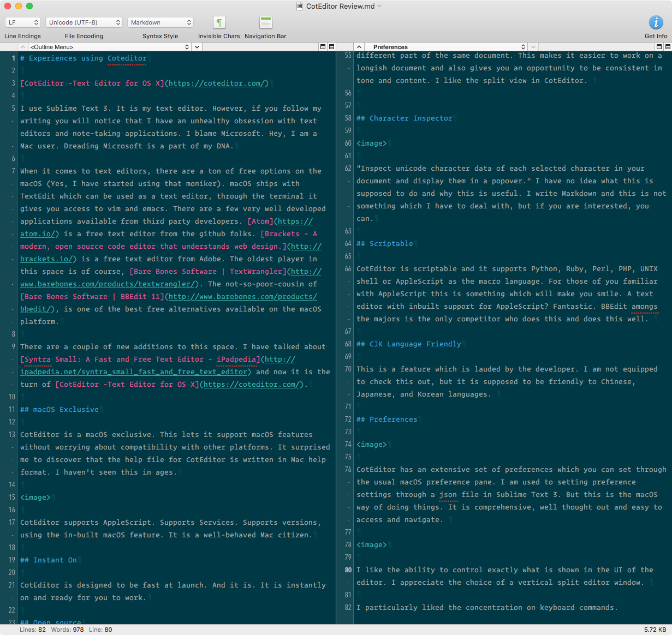The image size is (672, 635).
Task: Click the underlined word 'json' on line 76
Action: coord(448,495)
